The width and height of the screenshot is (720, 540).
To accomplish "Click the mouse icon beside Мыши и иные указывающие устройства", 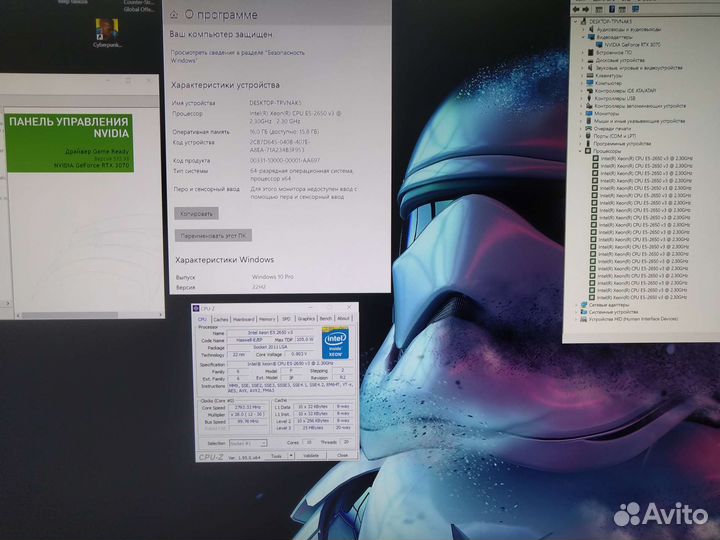I will pyautogui.click(x=589, y=121).
